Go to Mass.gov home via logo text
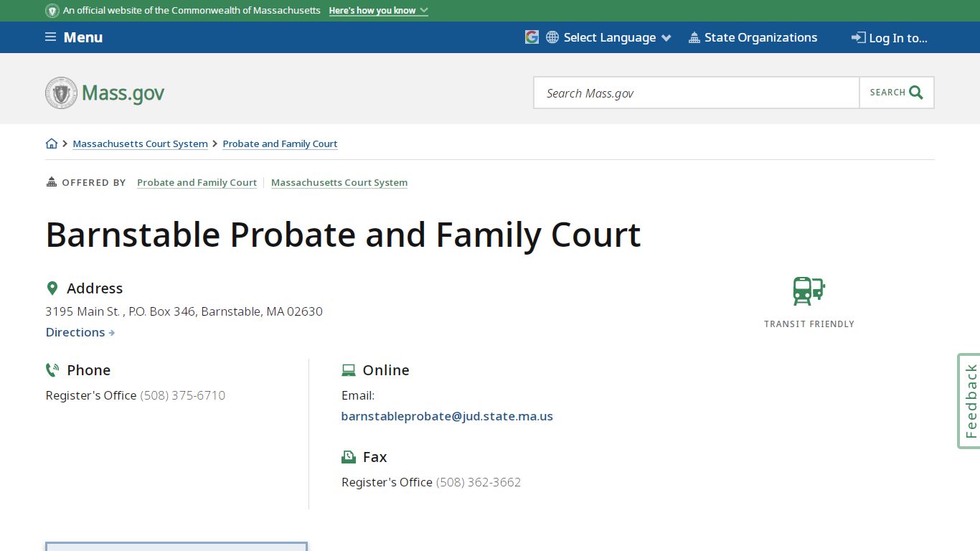Screen dimensions: 980x551 coord(123,93)
